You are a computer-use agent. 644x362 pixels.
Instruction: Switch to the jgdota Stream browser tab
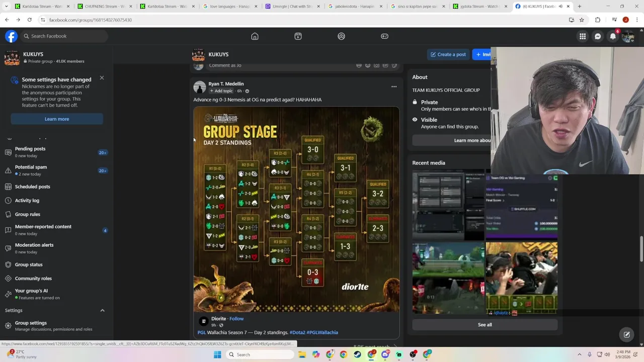(x=480, y=7)
